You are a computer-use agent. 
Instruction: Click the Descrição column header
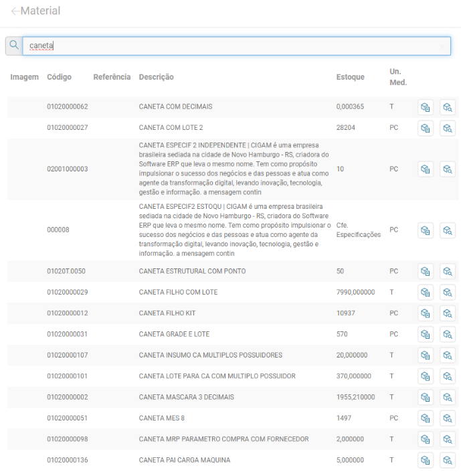pos(156,77)
